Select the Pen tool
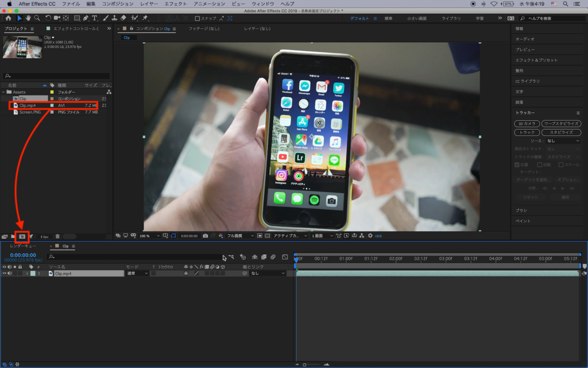The height and width of the screenshot is (368, 588). pyautogui.click(x=86, y=18)
